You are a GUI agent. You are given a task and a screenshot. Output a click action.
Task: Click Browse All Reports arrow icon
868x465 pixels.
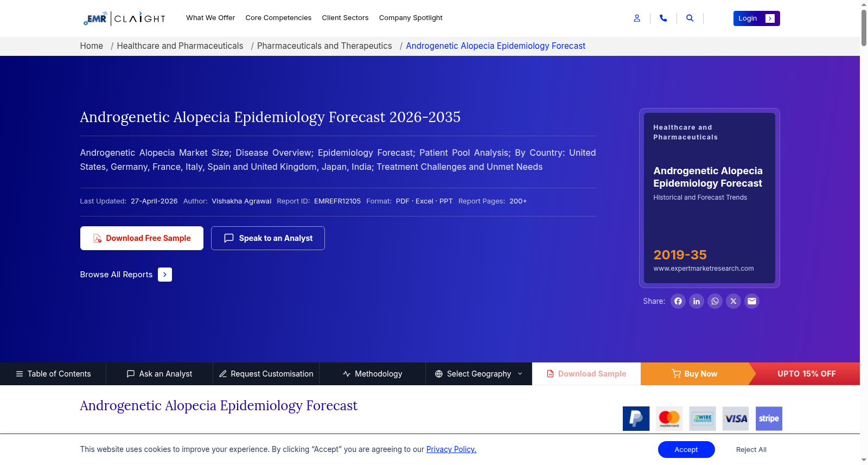165,275
